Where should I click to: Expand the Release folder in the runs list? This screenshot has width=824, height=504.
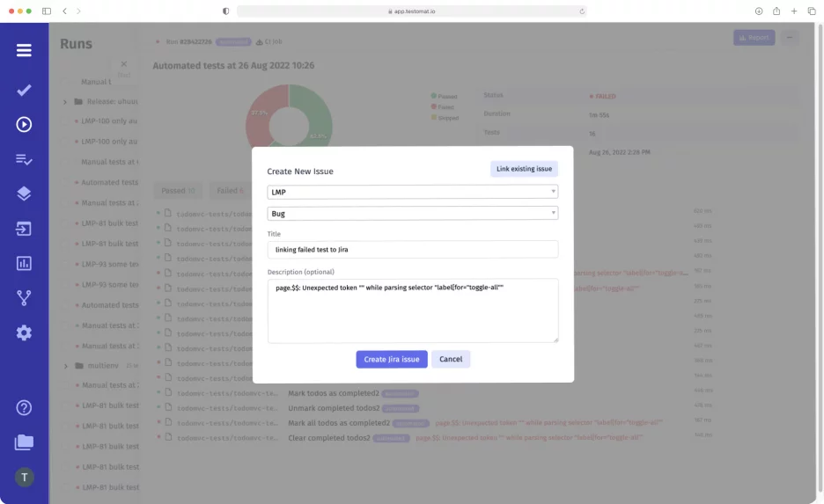65,101
